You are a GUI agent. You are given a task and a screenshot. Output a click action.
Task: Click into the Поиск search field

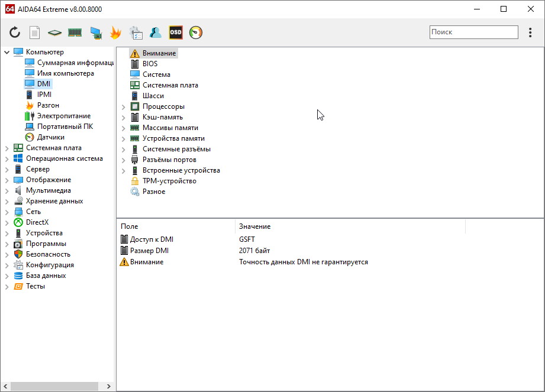pyautogui.click(x=474, y=32)
